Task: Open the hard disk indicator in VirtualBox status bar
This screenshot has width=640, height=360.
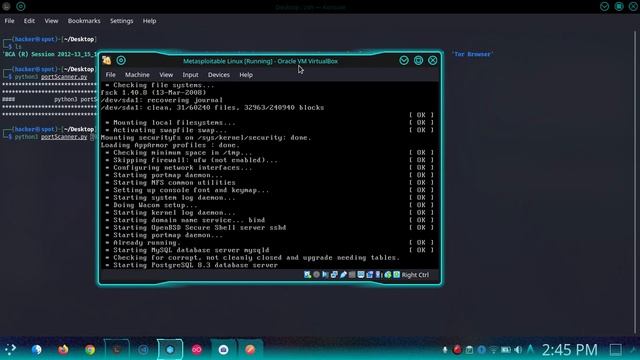Action: (x=307, y=275)
